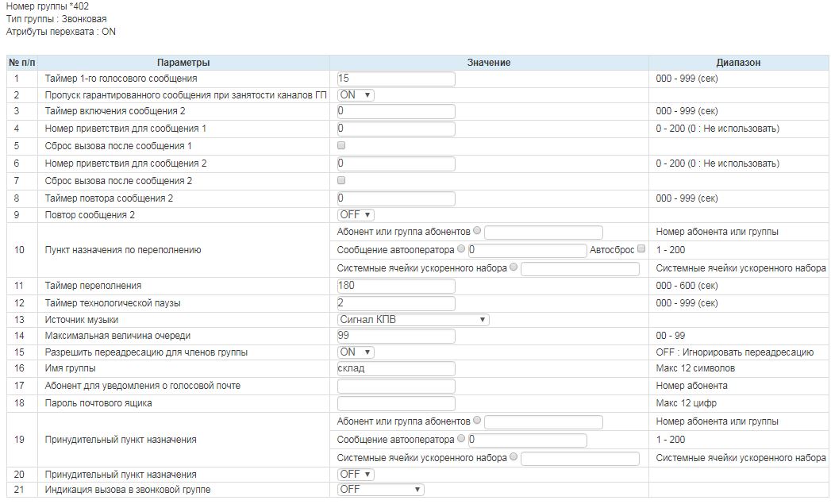Viewport: 831px width, 504px height.
Task: Open the Пропуск гарантированного сообщения ON dropdown
Action: click(x=355, y=94)
